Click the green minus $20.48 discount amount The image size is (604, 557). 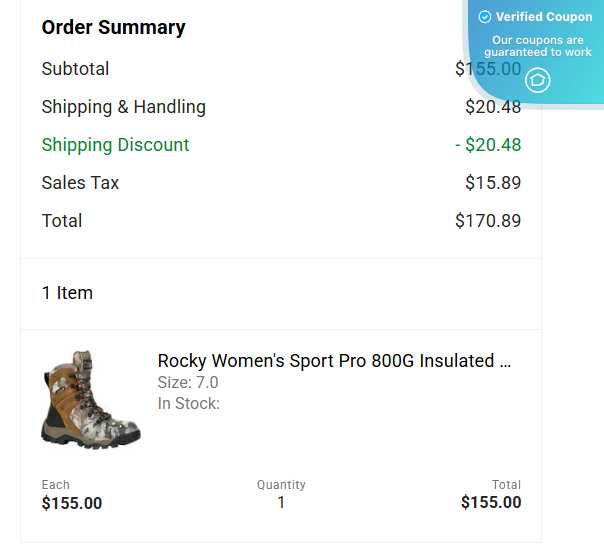point(488,145)
